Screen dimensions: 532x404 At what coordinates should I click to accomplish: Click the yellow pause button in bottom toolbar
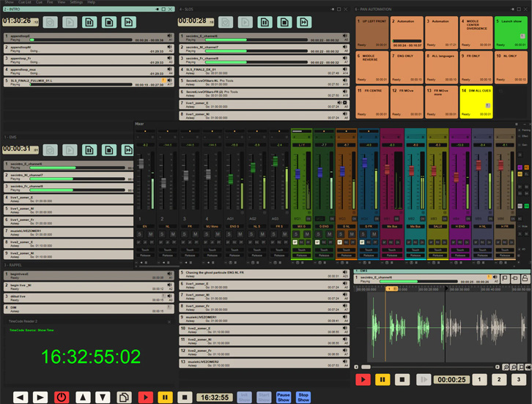point(166,397)
